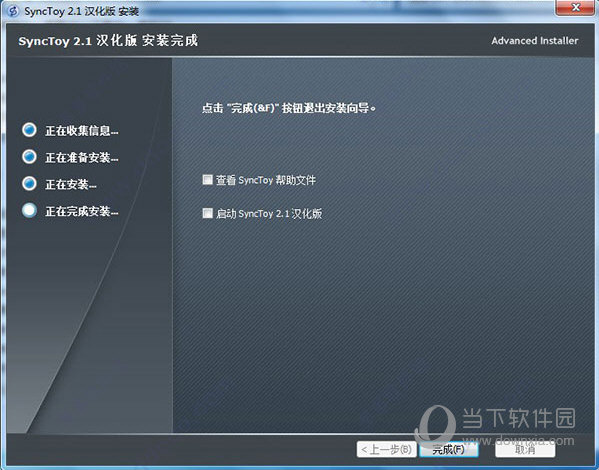
Task: Click the 取消 cancel button
Action: click(x=525, y=449)
